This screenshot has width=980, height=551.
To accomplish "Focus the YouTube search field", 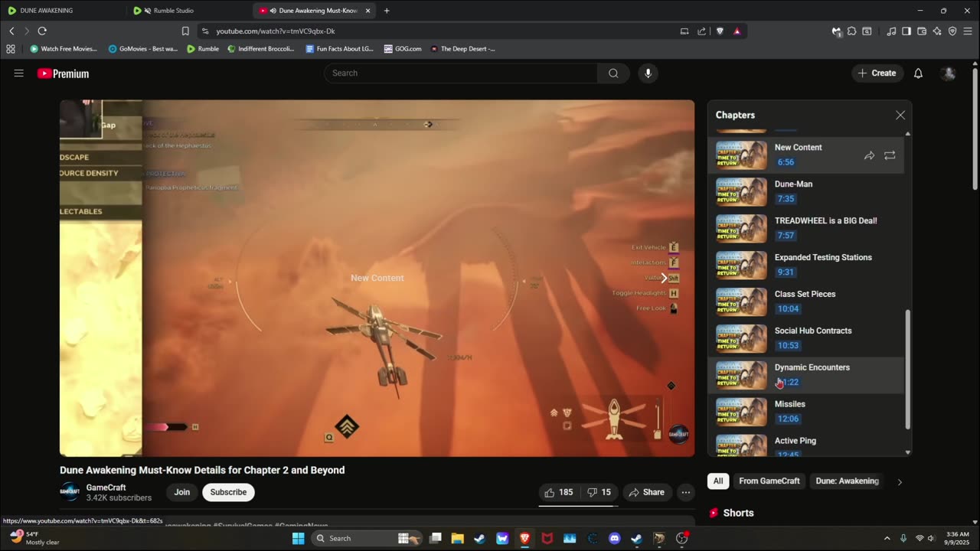I will (x=461, y=73).
